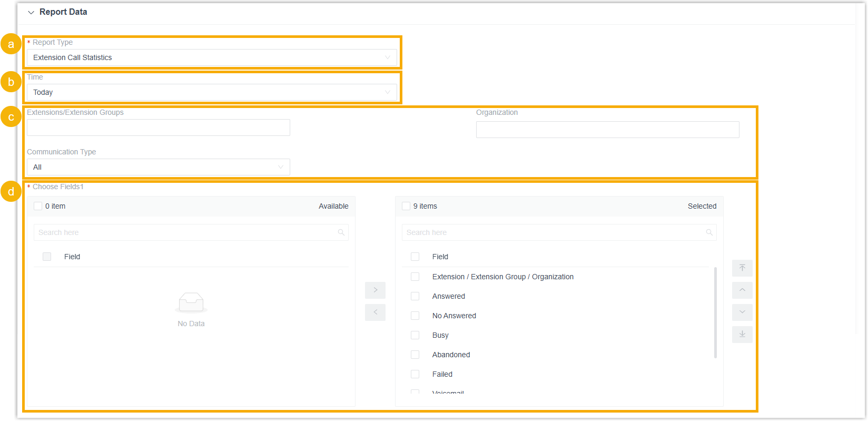
Task: Click the move-to-top arrow icon
Action: 742,268
